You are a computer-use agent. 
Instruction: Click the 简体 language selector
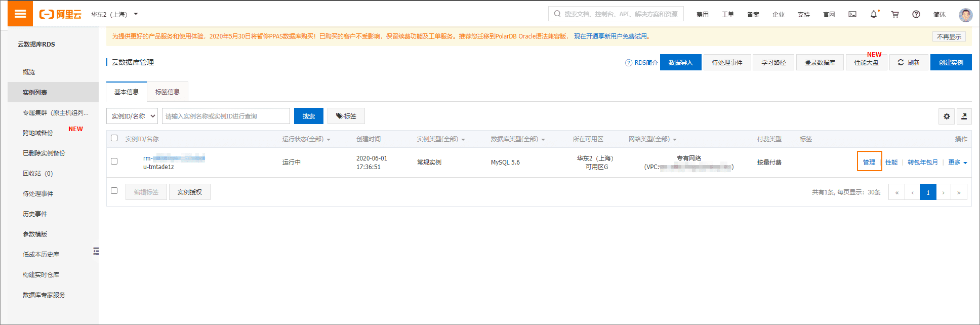(940, 14)
